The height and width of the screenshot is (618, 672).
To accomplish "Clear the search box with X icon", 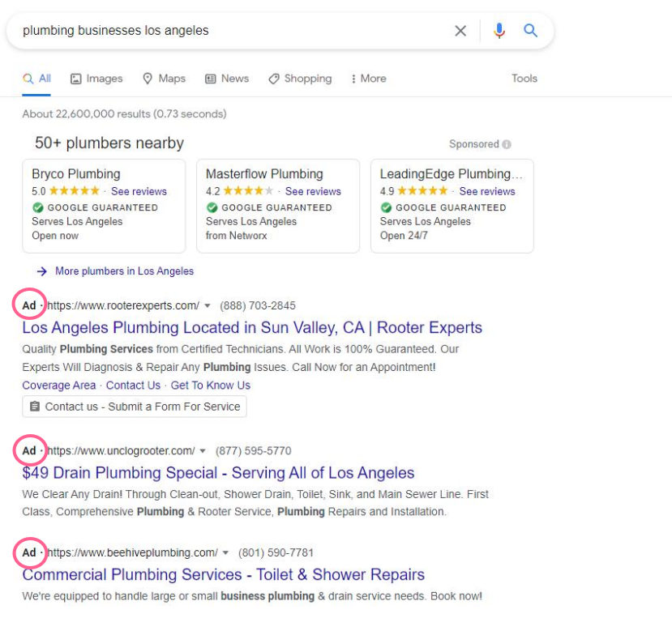I will tap(460, 31).
